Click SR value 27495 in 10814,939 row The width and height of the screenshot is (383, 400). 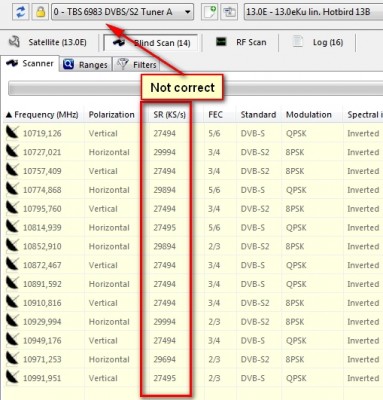(x=165, y=228)
